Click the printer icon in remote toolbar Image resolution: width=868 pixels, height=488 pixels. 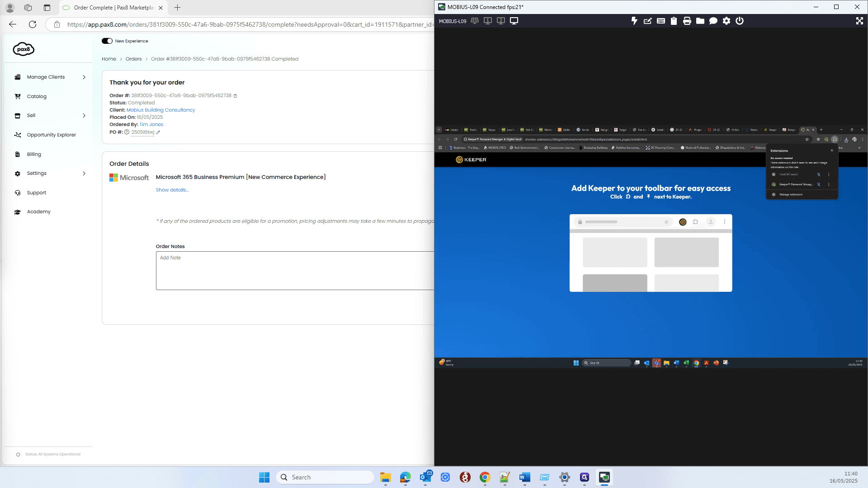click(x=687, y=21)
